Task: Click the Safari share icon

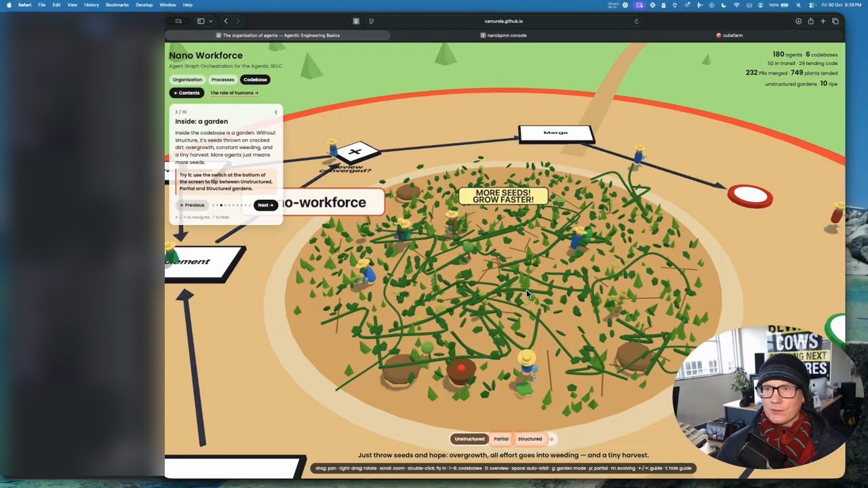Action: pyautogui.click(x=810, y=21)
